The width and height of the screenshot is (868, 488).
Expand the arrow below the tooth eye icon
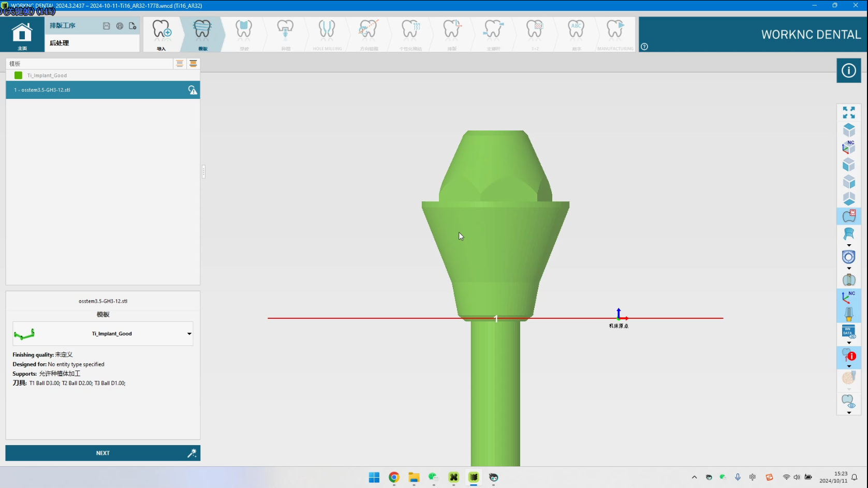pyautogui.click(x=848, y=412)
